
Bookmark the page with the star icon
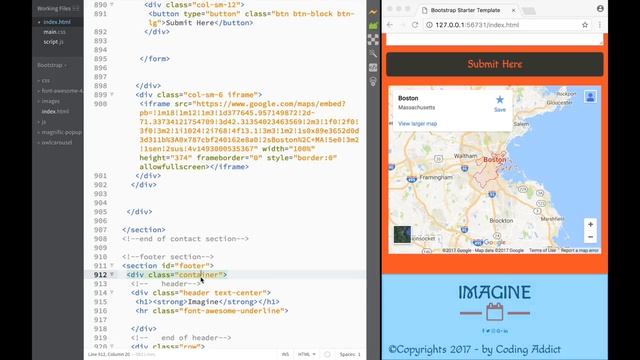[585, 25]
